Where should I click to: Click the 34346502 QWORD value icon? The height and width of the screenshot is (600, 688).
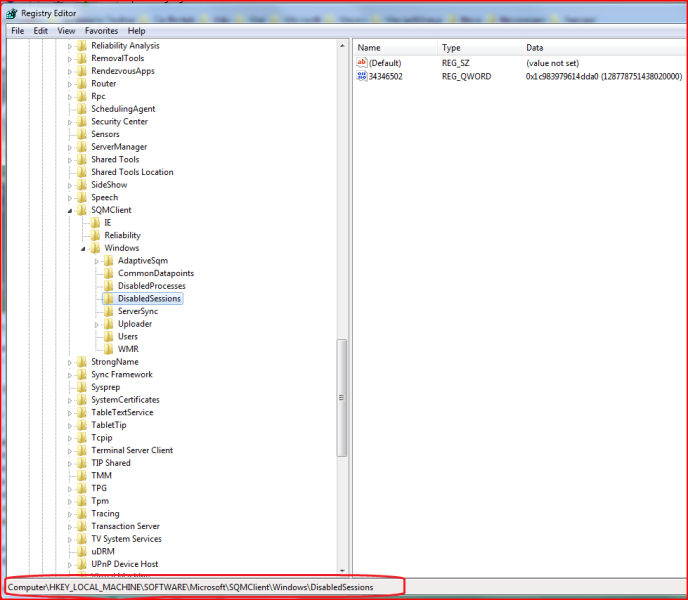[x=362, y=76]
